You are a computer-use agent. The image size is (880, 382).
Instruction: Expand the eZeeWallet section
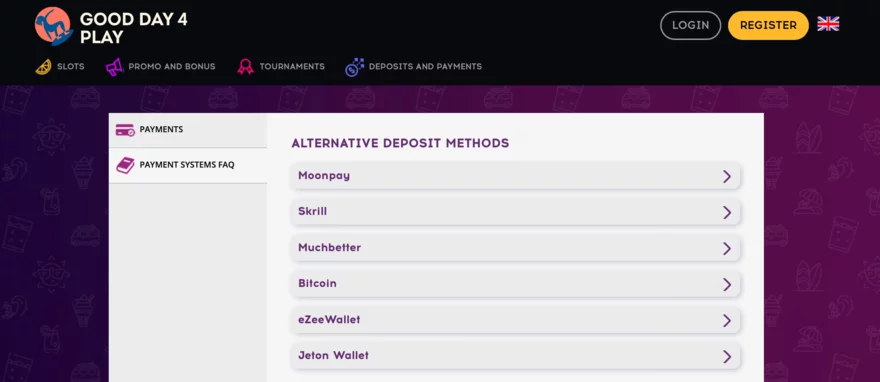tap(516, 320)
